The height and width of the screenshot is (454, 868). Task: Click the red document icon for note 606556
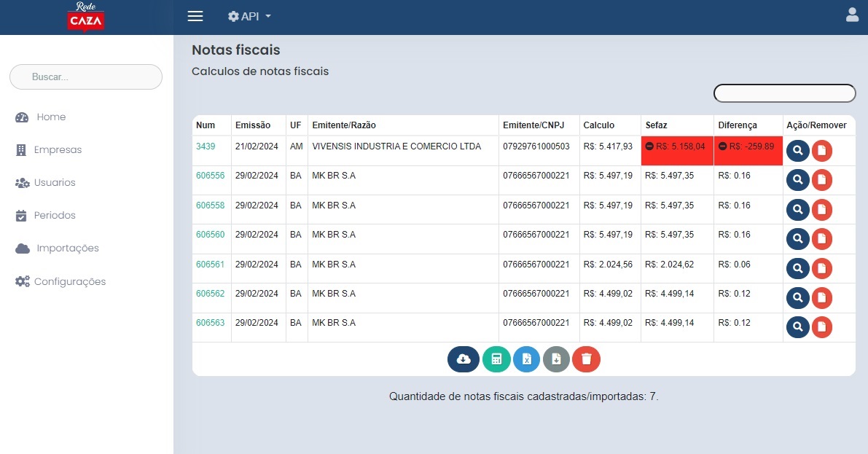[x=822, y=180]
